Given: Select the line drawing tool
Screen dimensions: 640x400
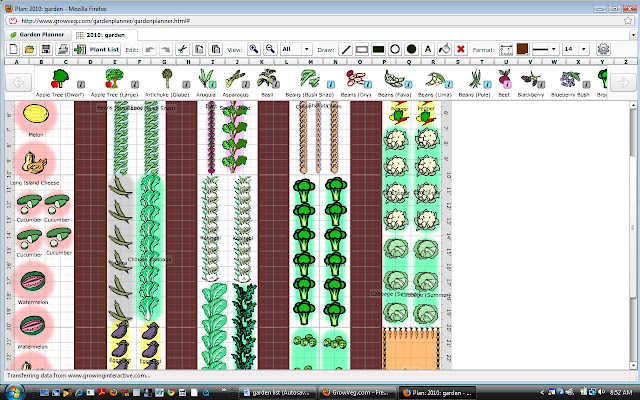Looking at the screenshot, I should pyautogui.click(x=346, y=49).
